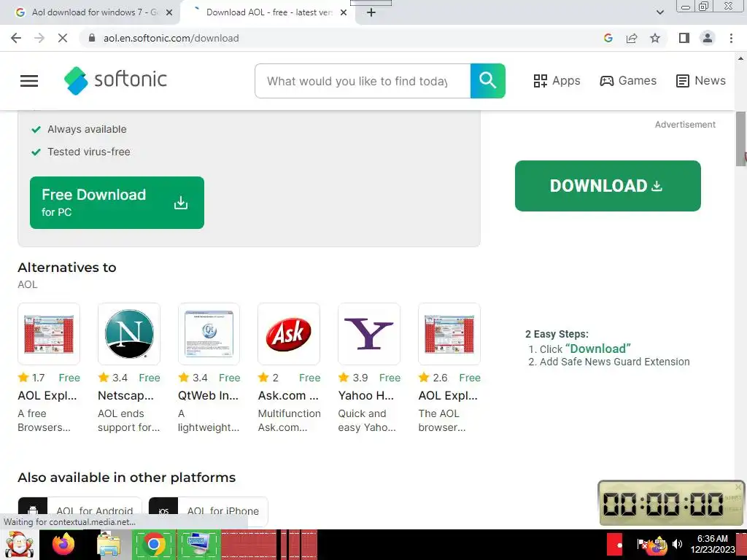Open the Apps section

[557, 80]
